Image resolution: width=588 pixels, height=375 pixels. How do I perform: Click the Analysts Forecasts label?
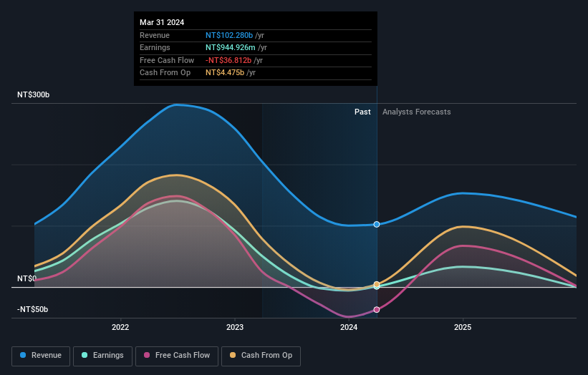pos(417,112)
